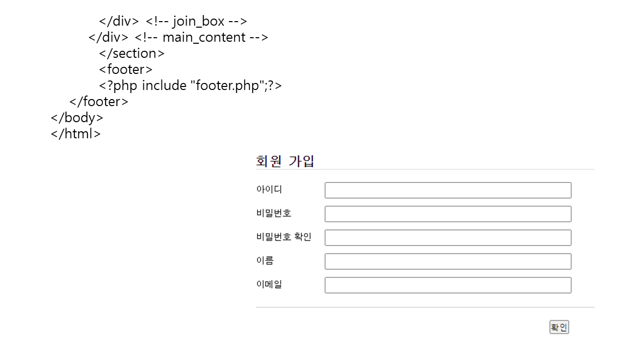Click into the 이름 text field
This screenshot has width=644, height=362.
(448, 261)
